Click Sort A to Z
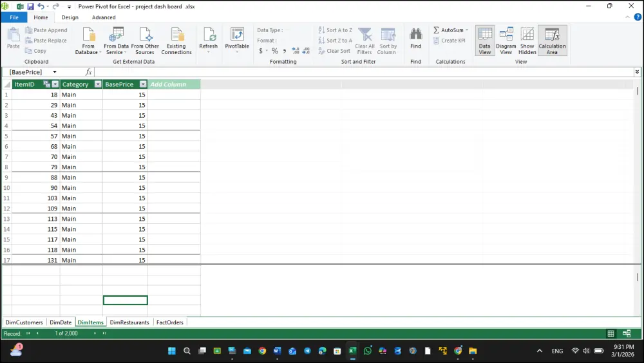The height and width of the screenshot is (363, 644). pyautogui.click(x=335, y=30)
